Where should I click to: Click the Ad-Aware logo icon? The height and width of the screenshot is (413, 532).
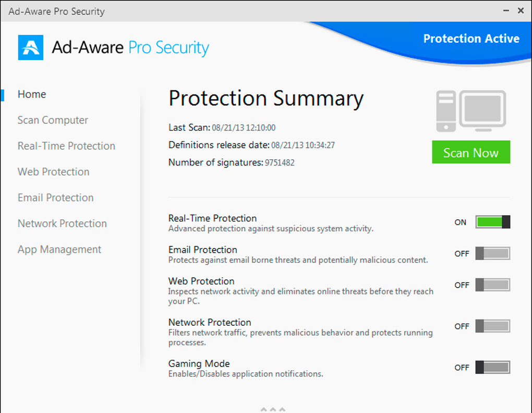coord(31,48)
